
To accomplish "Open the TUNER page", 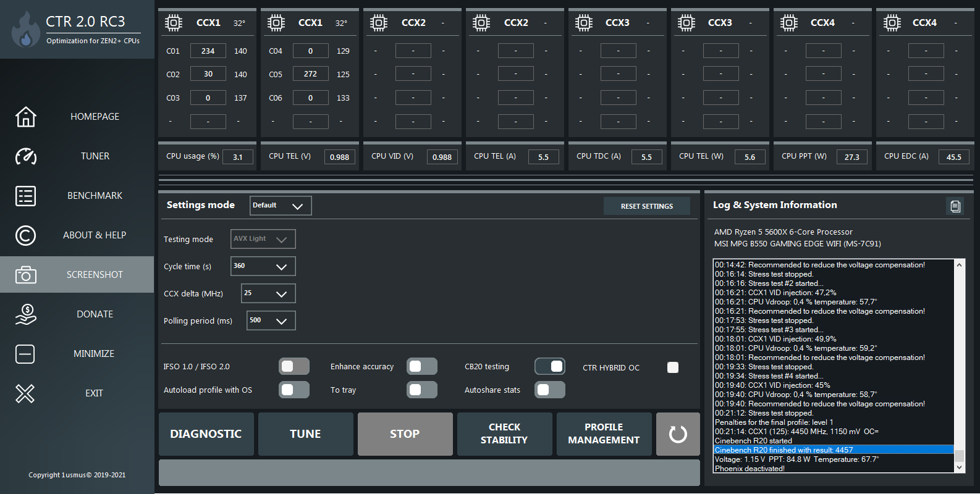I will click(95, 156).
